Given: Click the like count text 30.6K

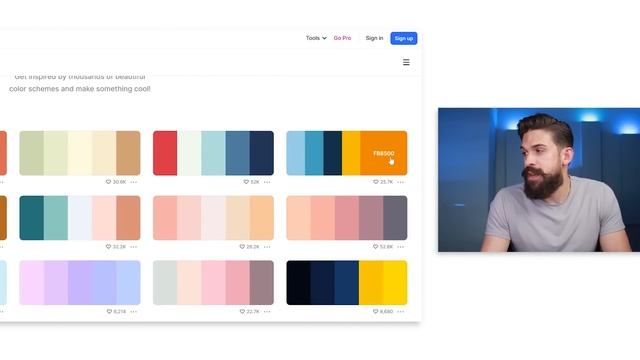Looking at the screenshot, I should [119, 182].
